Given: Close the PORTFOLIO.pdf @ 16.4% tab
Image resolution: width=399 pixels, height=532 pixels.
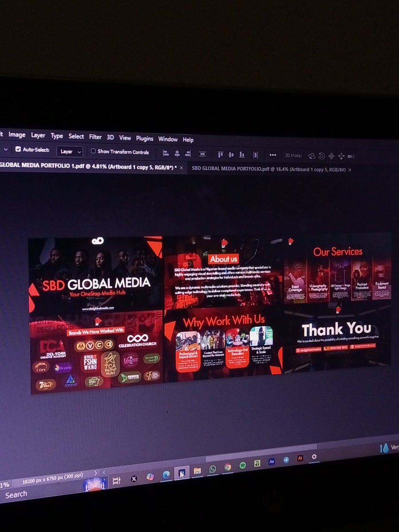Looking at the screenshot, I should coord(350,170).
